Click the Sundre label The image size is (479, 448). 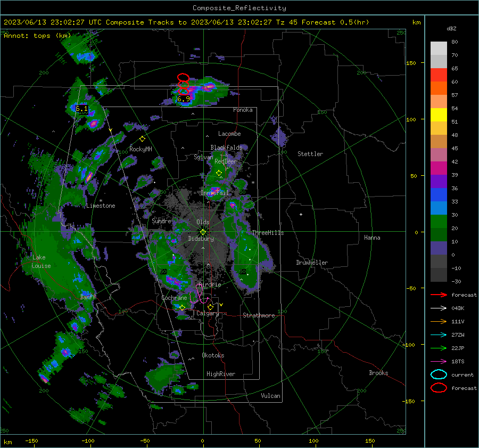pos(161,221)
